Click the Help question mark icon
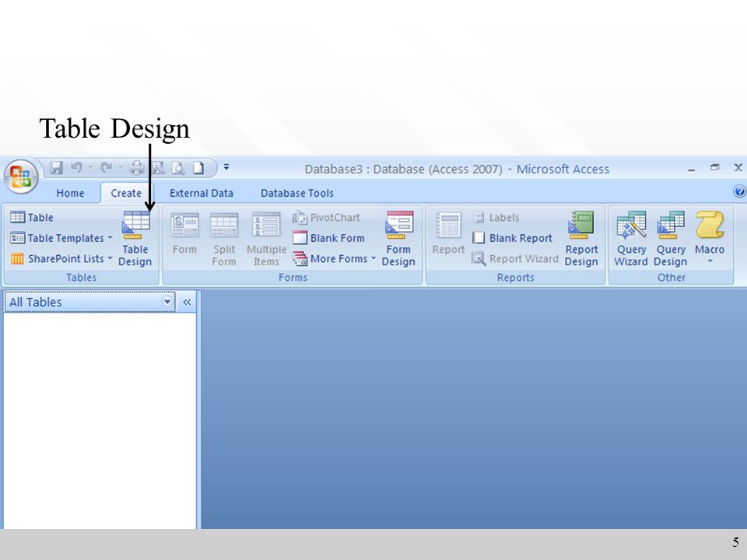 pyautogui.click(x=739, y=191)
